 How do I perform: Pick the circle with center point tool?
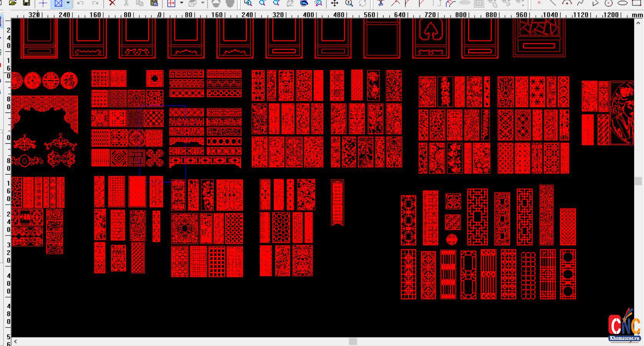tap(609, 3)
